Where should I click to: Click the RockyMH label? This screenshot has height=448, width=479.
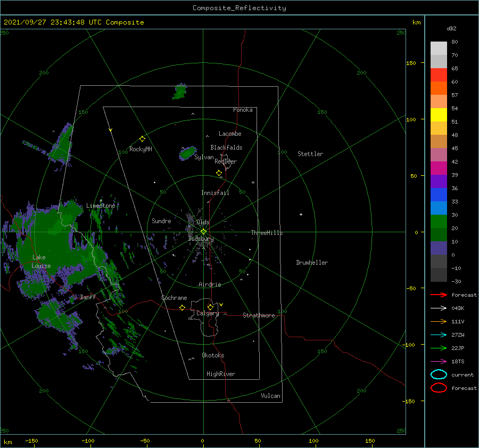coord(141,149)
